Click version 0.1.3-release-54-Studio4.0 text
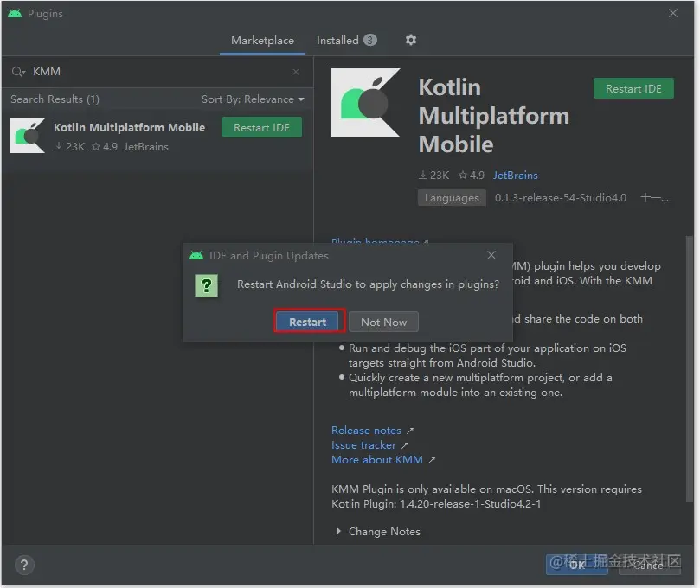 pyautogui.click(x=561, y=198)
